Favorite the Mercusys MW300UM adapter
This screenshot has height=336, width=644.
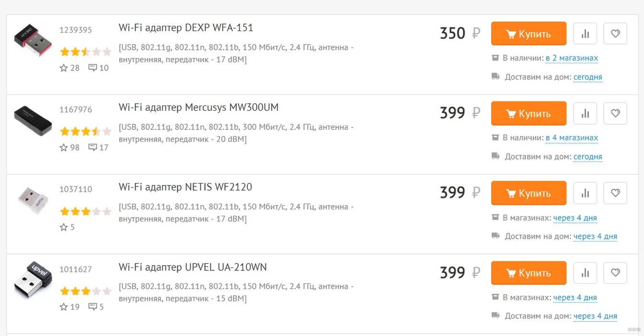[616, 114]
